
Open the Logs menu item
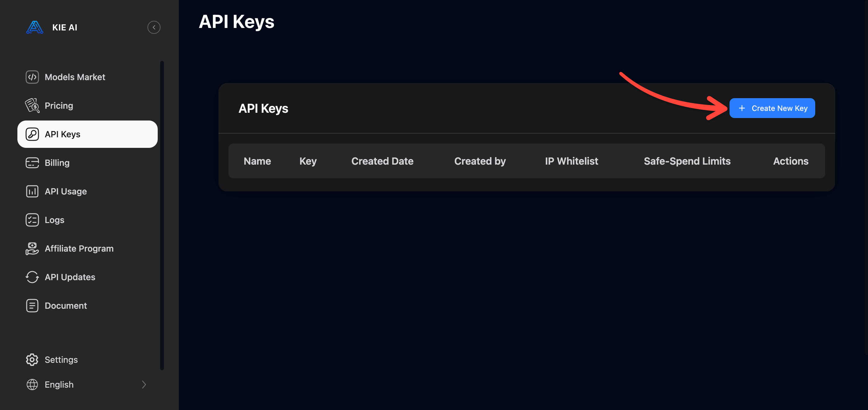pos(88,220)
